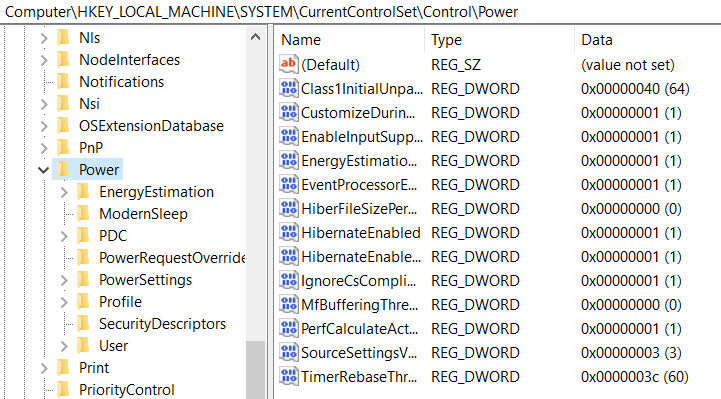721x399 pixels.
Task: Click the TimerRebaseThr... DWORD icon
Action: [x=289, y=376]
